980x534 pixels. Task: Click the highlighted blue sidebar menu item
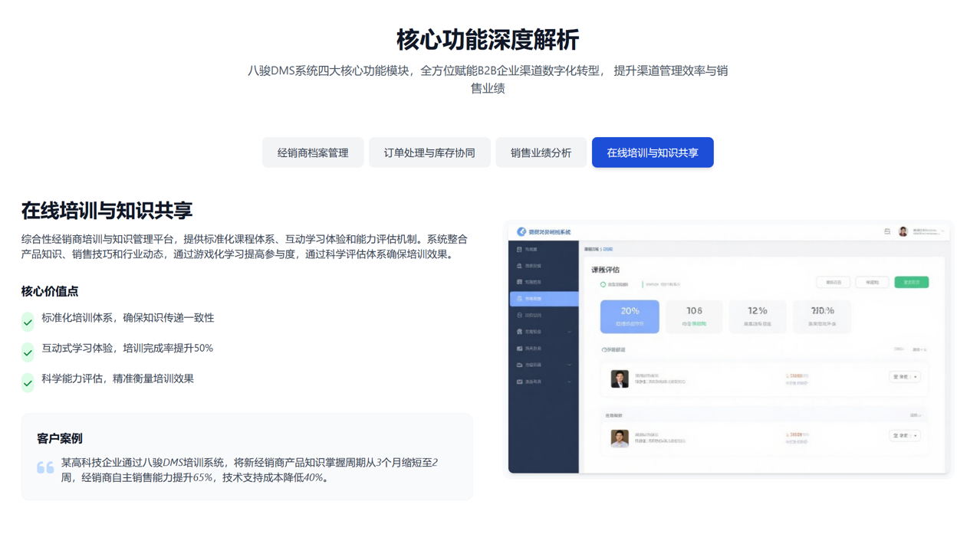[x=543, y=299]
